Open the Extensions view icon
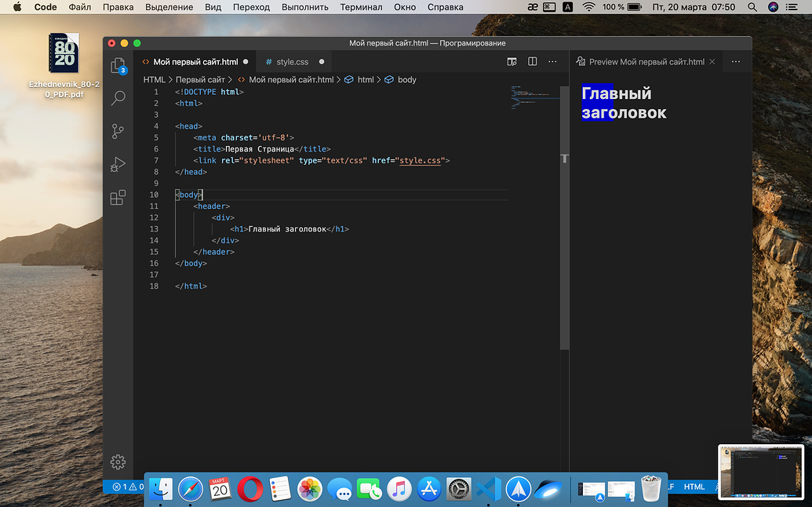The width and height of the screenshot is (812, 507). pos(118,198)
